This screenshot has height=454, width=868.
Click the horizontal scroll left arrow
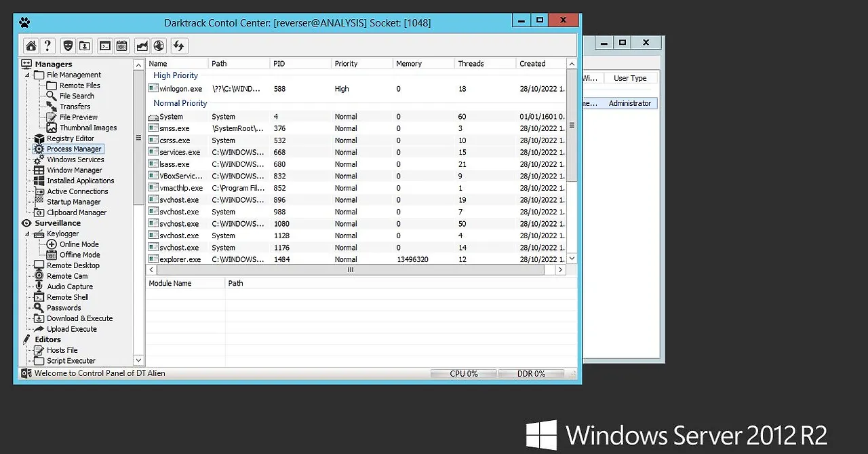[151, 269]
